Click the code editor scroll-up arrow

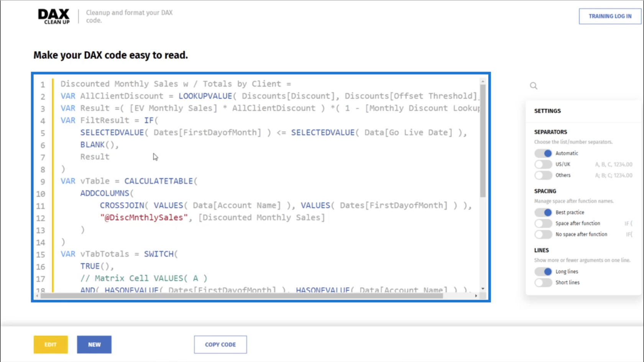[483, 81]
